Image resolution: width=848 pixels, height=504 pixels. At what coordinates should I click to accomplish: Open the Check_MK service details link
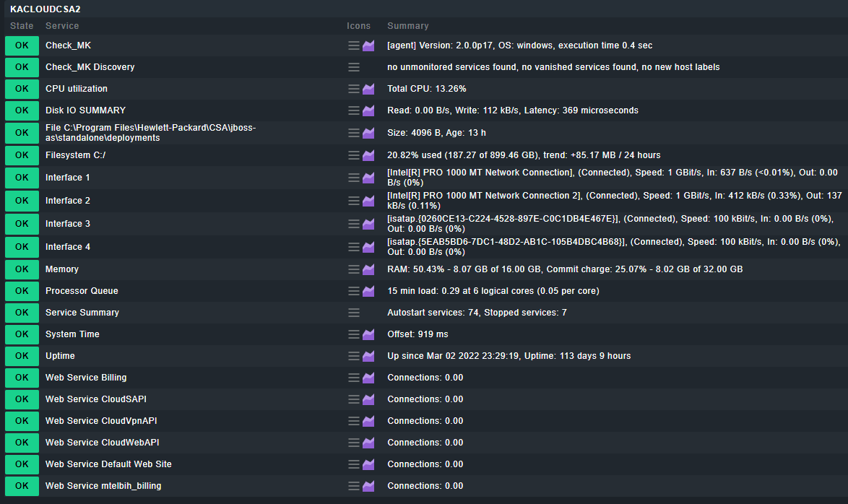click(68, 45)
